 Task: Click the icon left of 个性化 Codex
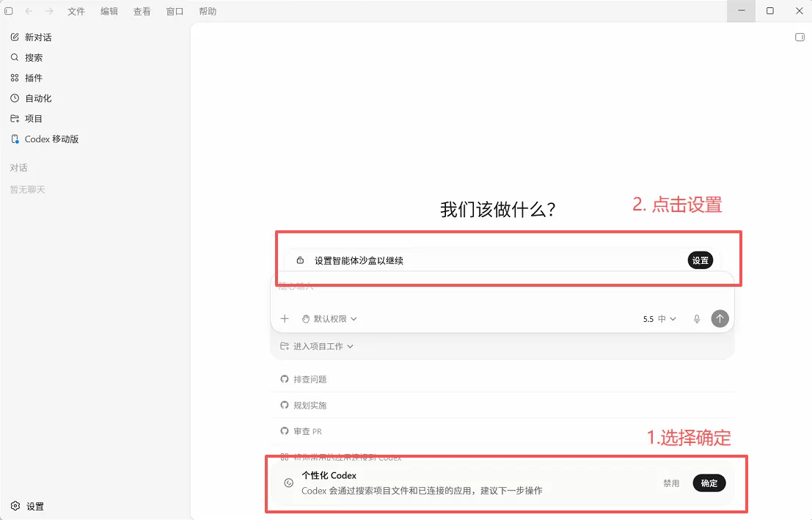(289, 483)
